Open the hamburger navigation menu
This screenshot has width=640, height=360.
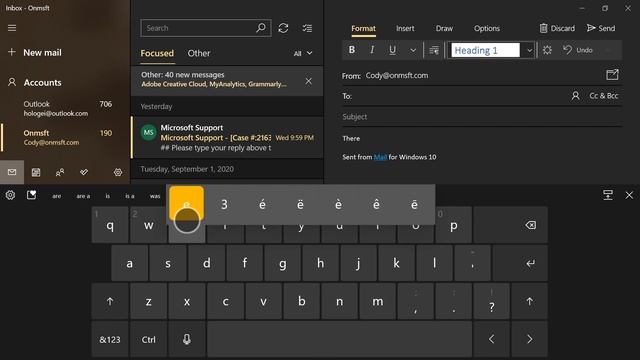tap(12, 28)
